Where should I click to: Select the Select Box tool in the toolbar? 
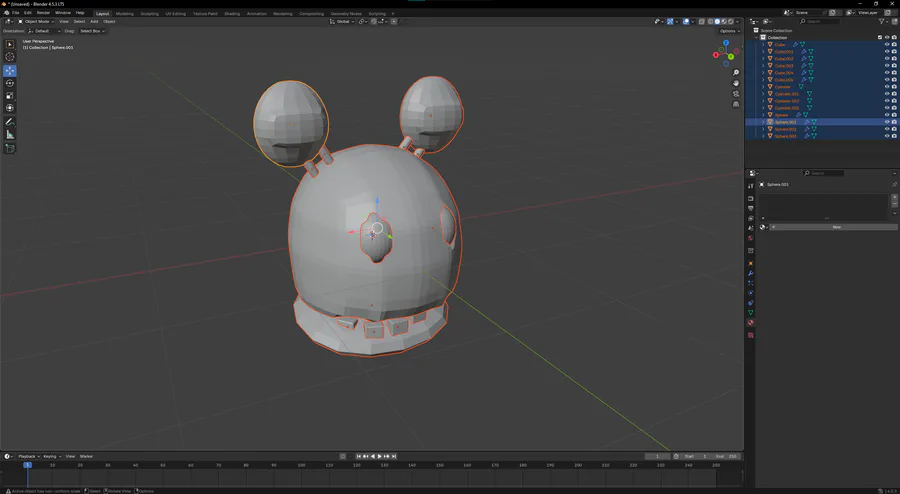[10, 44]
